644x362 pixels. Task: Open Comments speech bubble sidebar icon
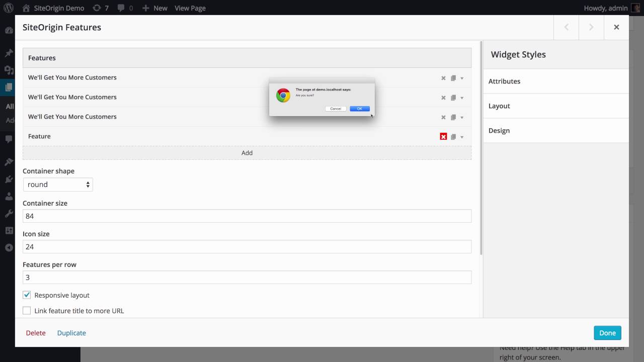coord(9,139)
